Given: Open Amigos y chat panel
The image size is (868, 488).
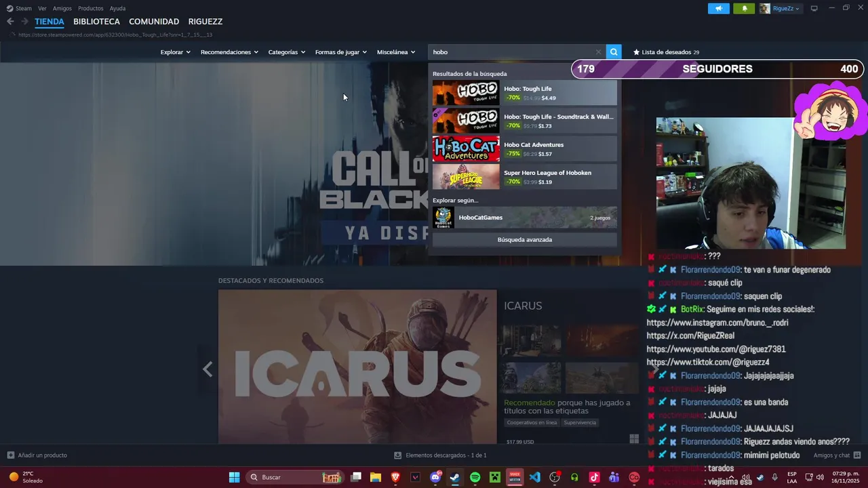Looking at the screenshot, I should pos(837,455).
